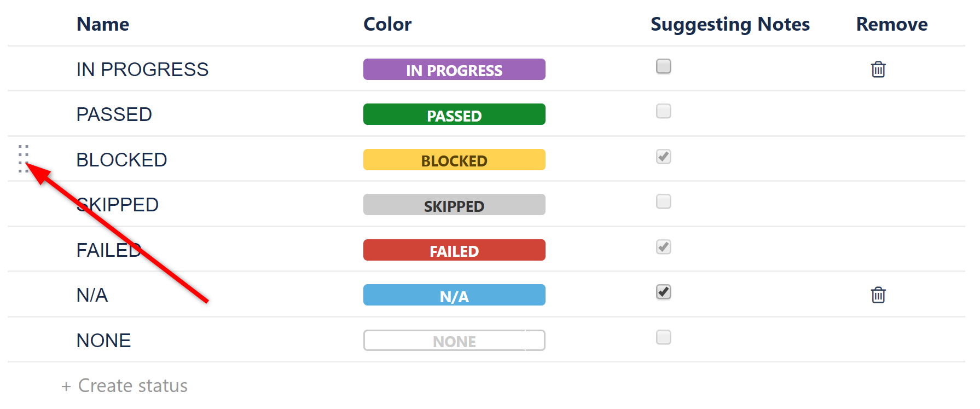Click the gray SKIPPED color badge
980x409 pixels.
pos(454,205)
